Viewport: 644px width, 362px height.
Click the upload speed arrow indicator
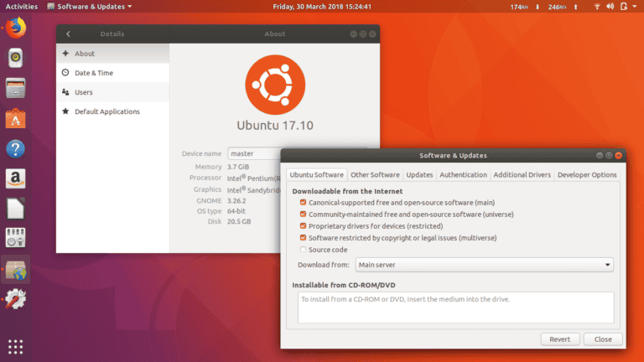[x=575, y=7]
